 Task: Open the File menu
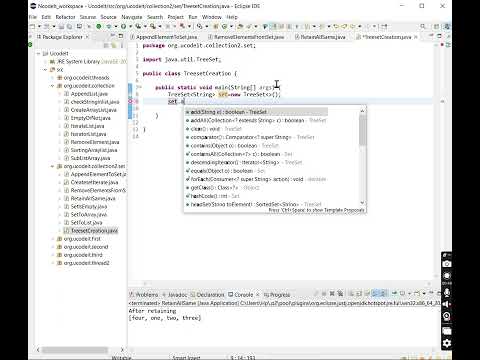33,17
